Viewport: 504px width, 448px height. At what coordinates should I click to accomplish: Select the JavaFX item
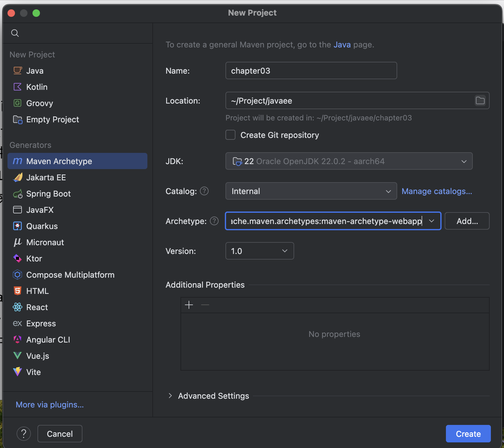pos(77,210)
